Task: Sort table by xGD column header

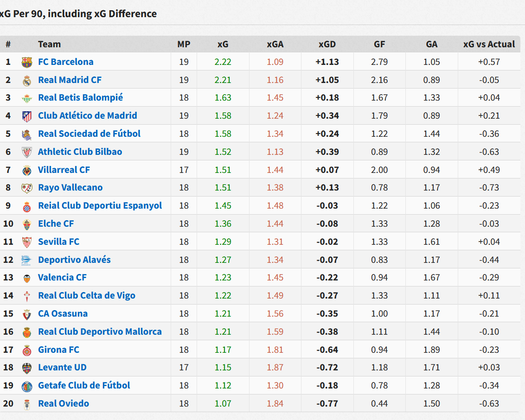Action: click(x=327, y=44)
